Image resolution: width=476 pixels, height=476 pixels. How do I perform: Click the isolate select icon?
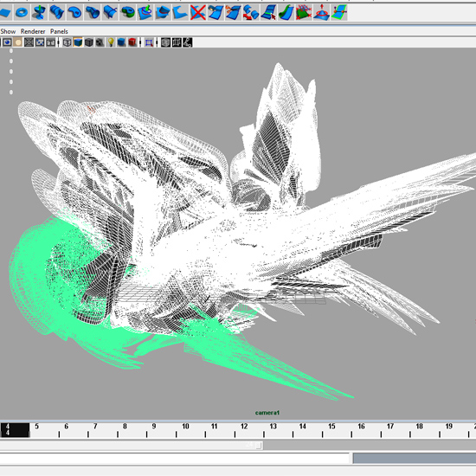coord(149,42)
